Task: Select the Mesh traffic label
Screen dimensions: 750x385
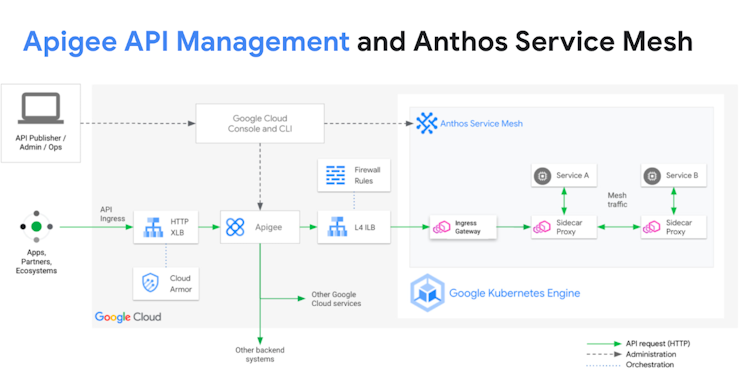Action: click(x=617, y=200)
